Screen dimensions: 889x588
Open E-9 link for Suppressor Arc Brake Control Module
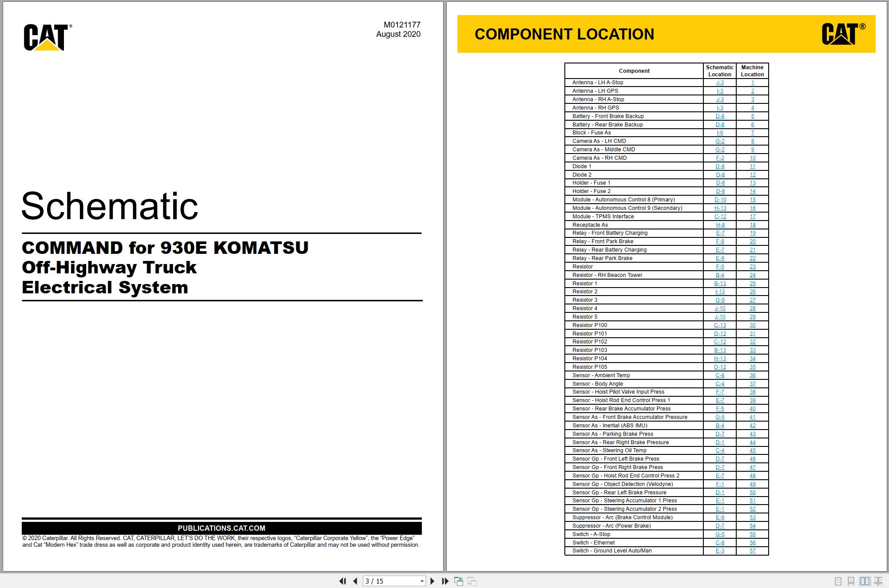[720, 517]
